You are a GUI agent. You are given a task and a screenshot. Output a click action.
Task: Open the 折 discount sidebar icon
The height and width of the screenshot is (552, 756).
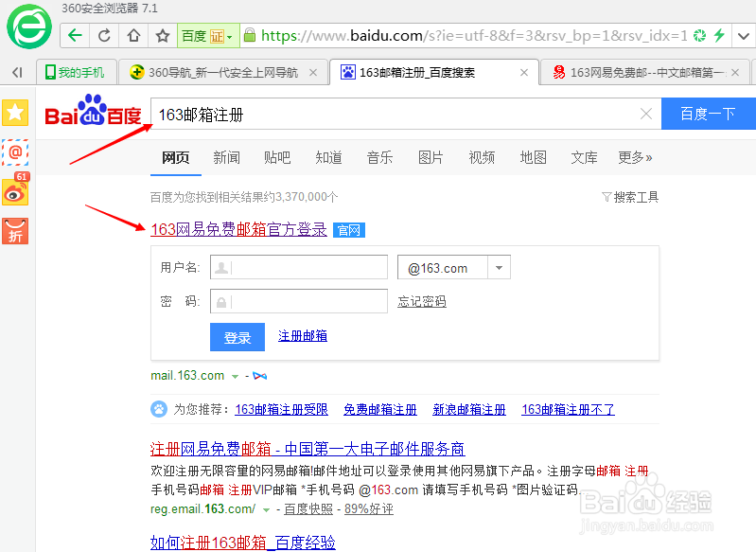[15, 231]
